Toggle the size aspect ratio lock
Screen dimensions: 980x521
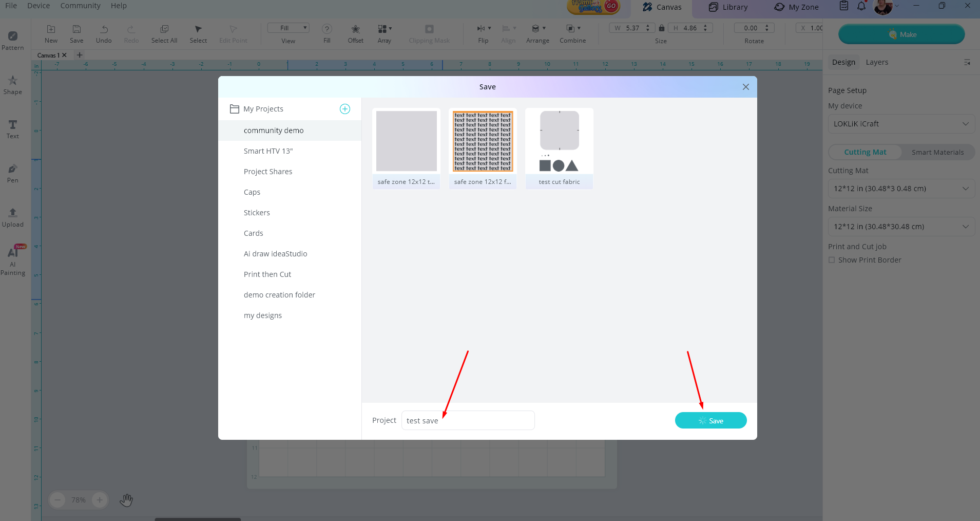pyautogui.click(x=662, y=28)
